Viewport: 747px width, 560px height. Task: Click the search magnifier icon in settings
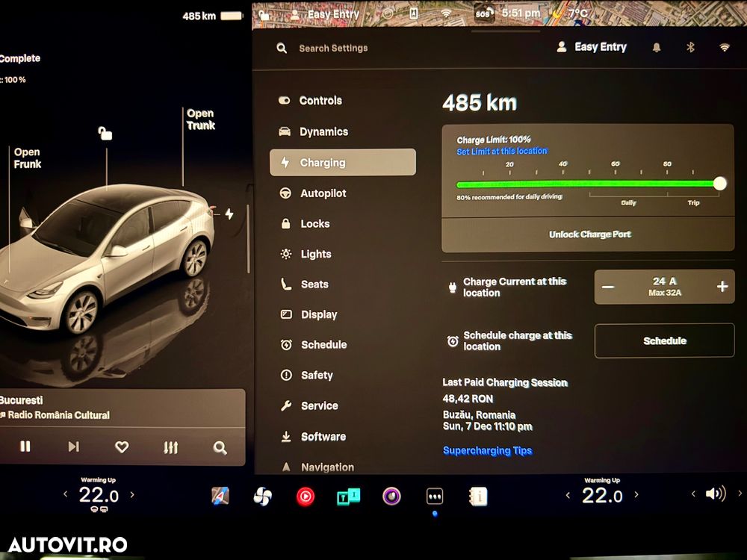[x=282, y=48]
